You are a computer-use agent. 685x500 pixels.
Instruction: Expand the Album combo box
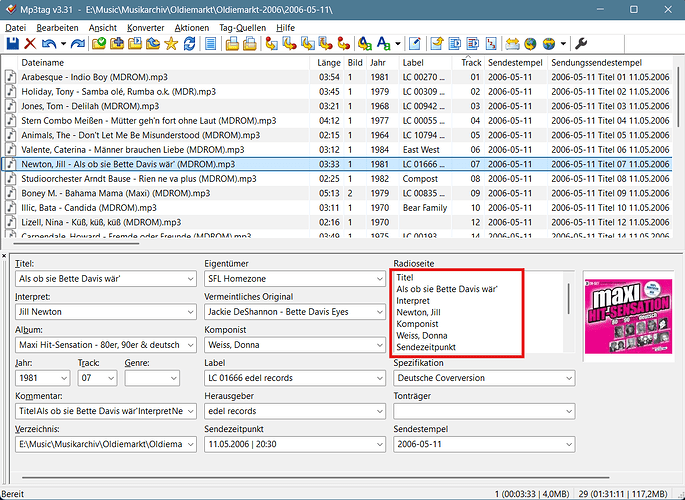point(190,345)
